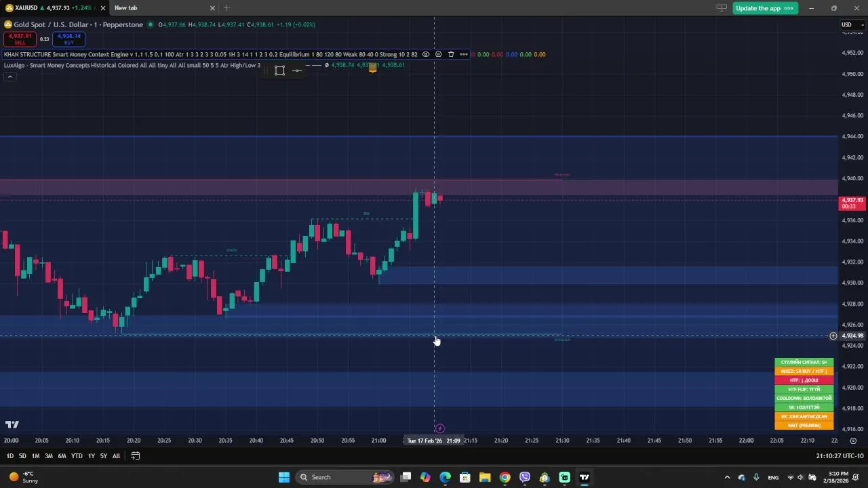This screenshot has width=868, height=488.
Task: Select the 5Y date range
Action: click(x=103, y=456)
